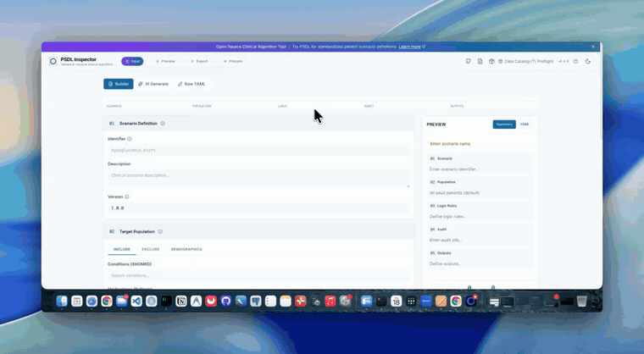Switch to AI Generate mode
This screenshot has width=644, height=354.
[153, 84]
